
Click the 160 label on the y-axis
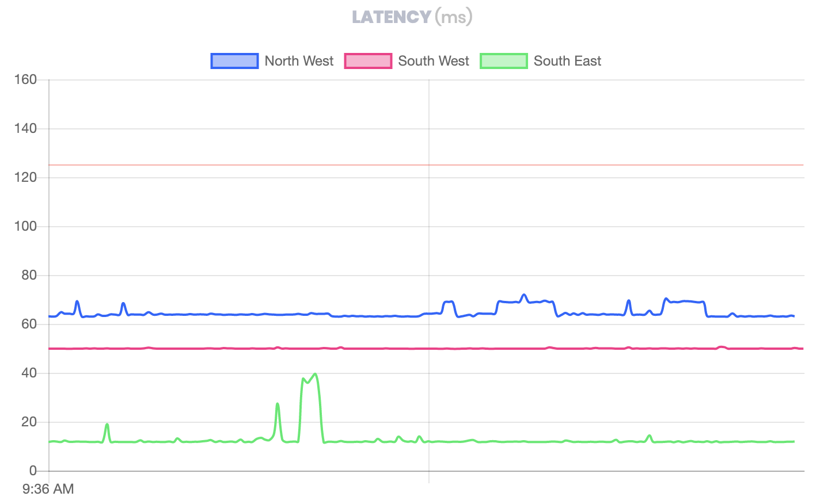point(25,80)
